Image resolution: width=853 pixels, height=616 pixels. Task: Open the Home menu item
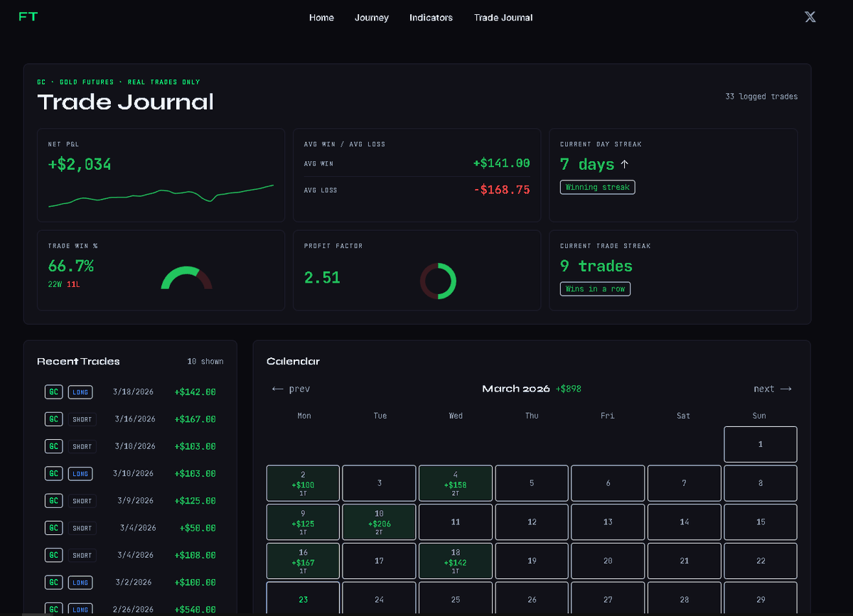click(x=321, y=18)
